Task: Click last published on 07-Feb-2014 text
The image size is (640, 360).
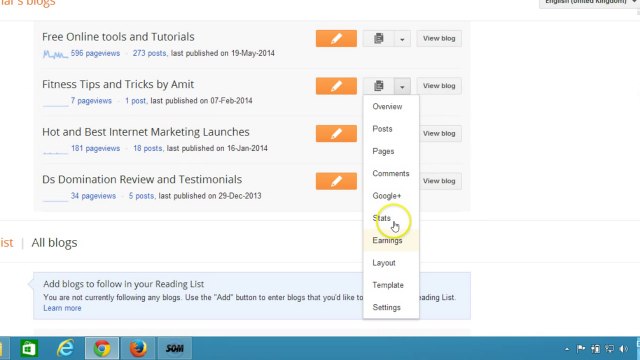Action: coord(201,101)
